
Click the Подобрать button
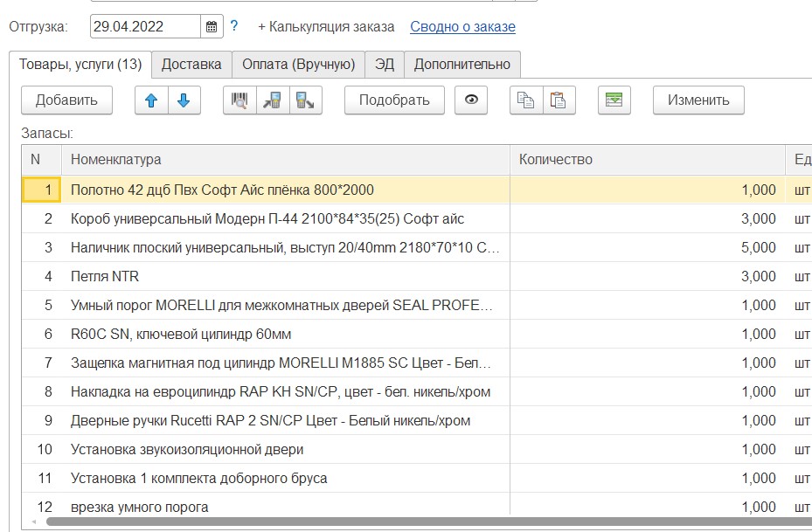point(394,100)
